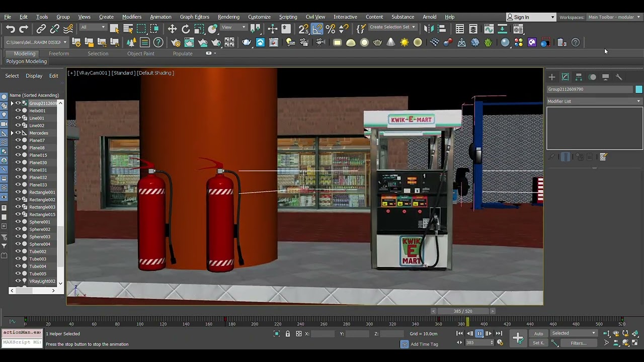Click the Redo arrow icon
Image resolution: width=644 pixels, height=362 pixels.
pyautogui.click(x=24, y=29)
